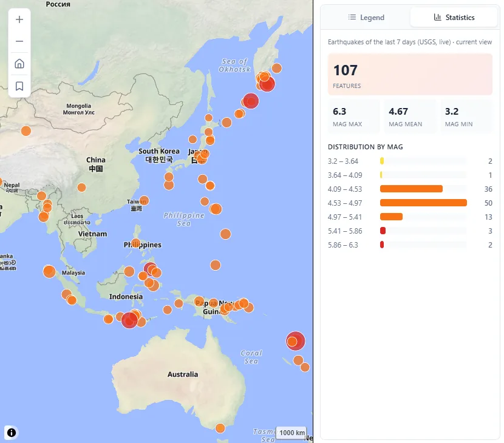Select the Statistics tab
The image size is (504, 443).
(454, 18)
